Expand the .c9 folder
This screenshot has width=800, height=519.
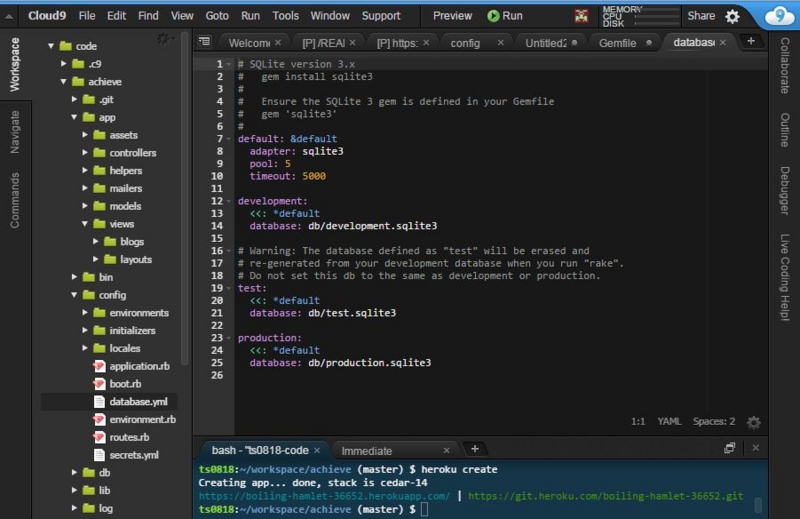coord(64,64)
